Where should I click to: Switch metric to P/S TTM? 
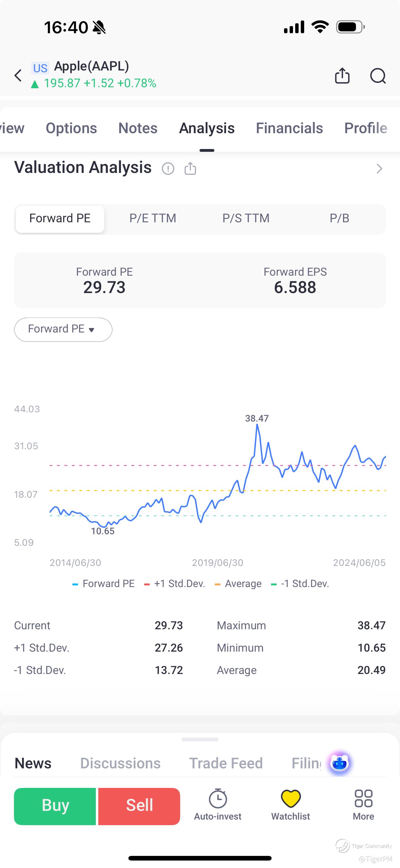[x=246, y=218]
